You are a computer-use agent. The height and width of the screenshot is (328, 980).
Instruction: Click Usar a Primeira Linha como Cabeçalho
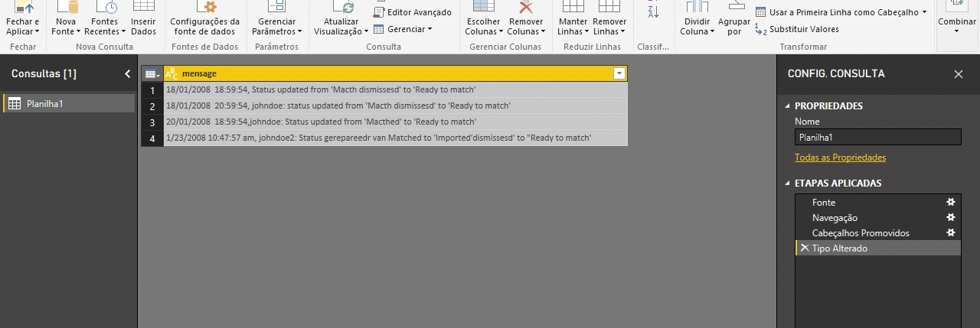pyautogui.click(x=841, y=12)
